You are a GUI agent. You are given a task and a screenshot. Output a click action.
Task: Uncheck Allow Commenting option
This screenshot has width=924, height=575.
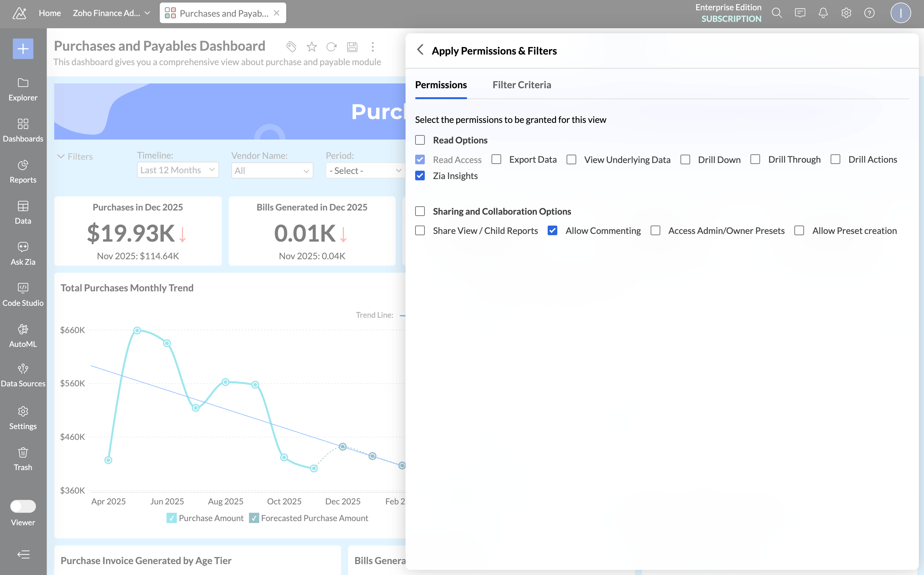point(552,230)
